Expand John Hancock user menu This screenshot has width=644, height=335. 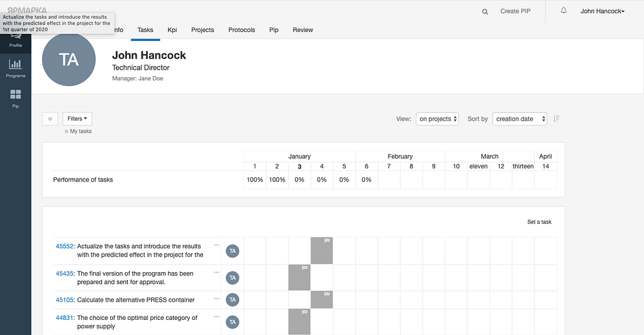pyautogui.click(x=602, y=11)
